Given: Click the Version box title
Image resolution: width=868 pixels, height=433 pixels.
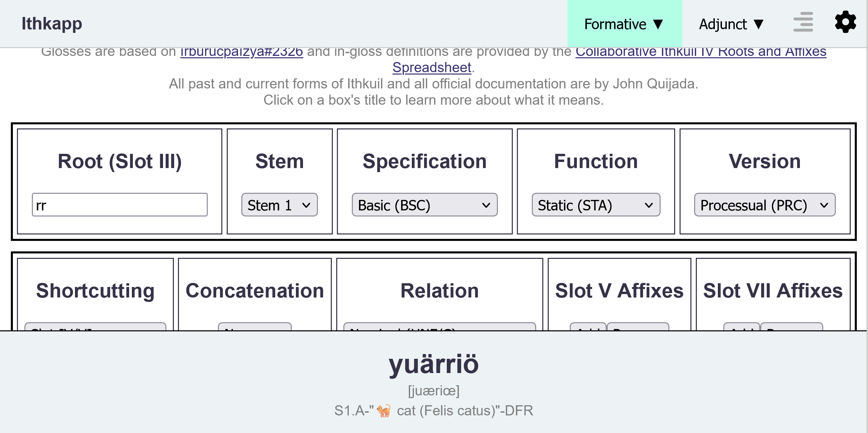Looking at the screenshot, I should pos(765,161).
